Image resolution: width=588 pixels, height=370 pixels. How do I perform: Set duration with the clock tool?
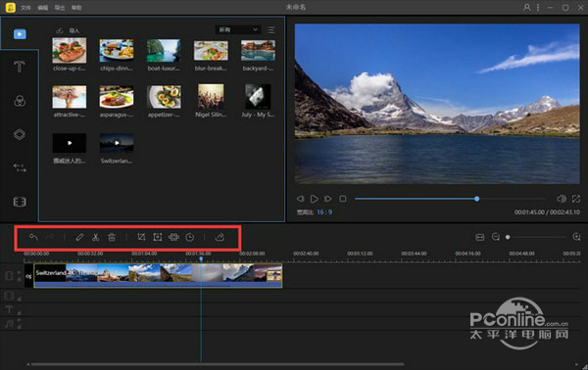coord(190,237)
